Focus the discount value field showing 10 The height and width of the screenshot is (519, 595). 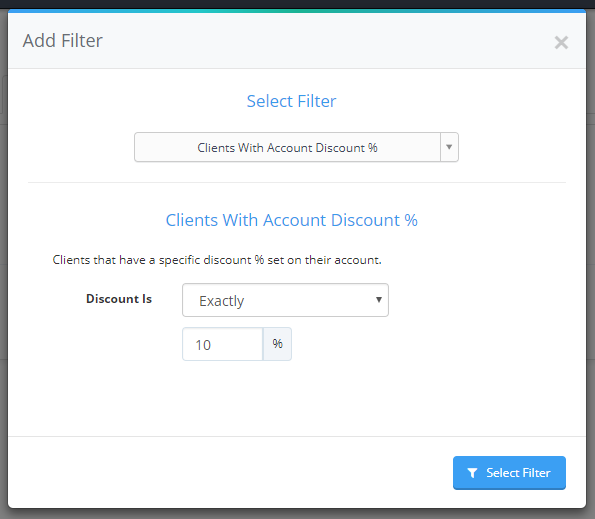click(223, 344)
